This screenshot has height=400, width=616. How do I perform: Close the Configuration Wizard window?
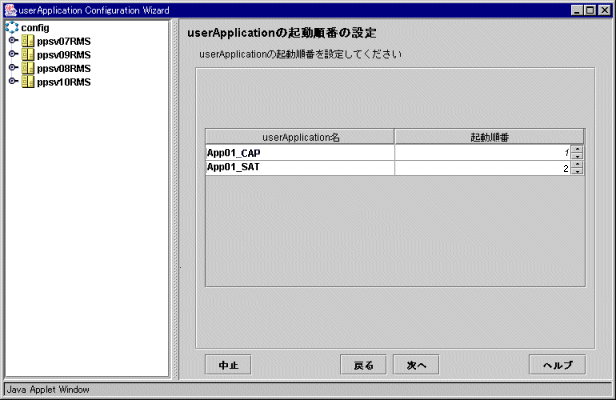click(604, 10)
